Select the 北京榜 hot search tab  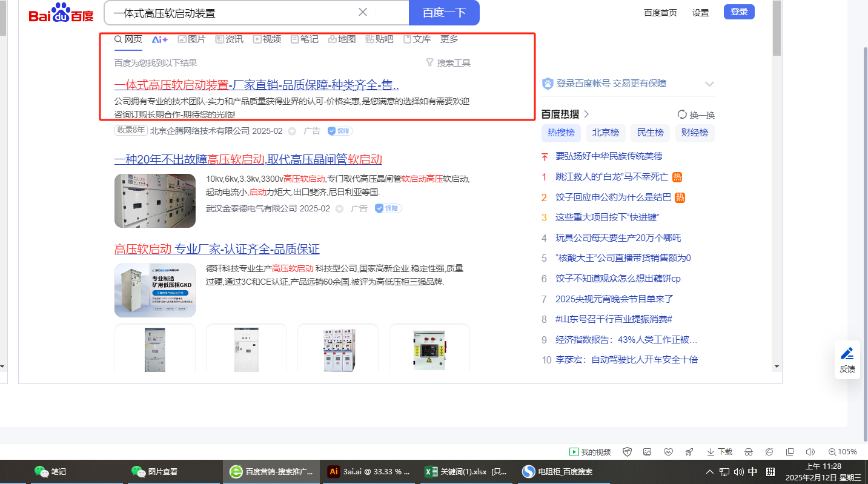coord(605,133)
